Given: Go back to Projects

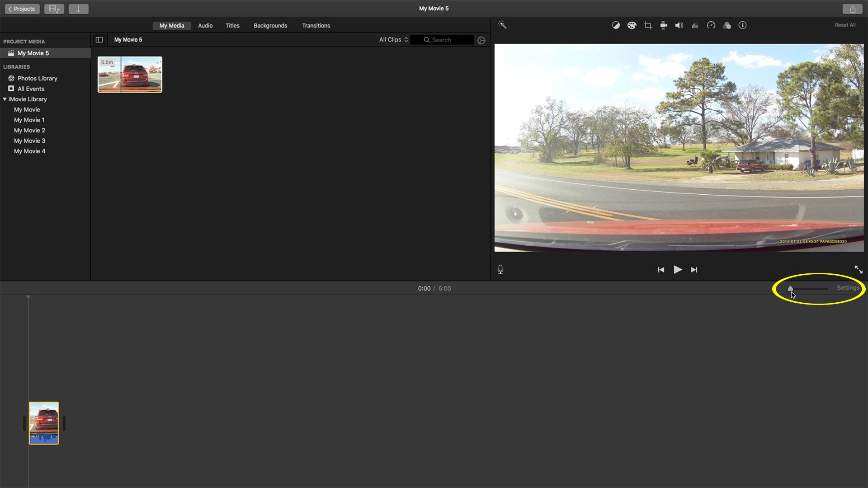Looking at the screenshot, I should pyautogui.click(x=22, y=9).
